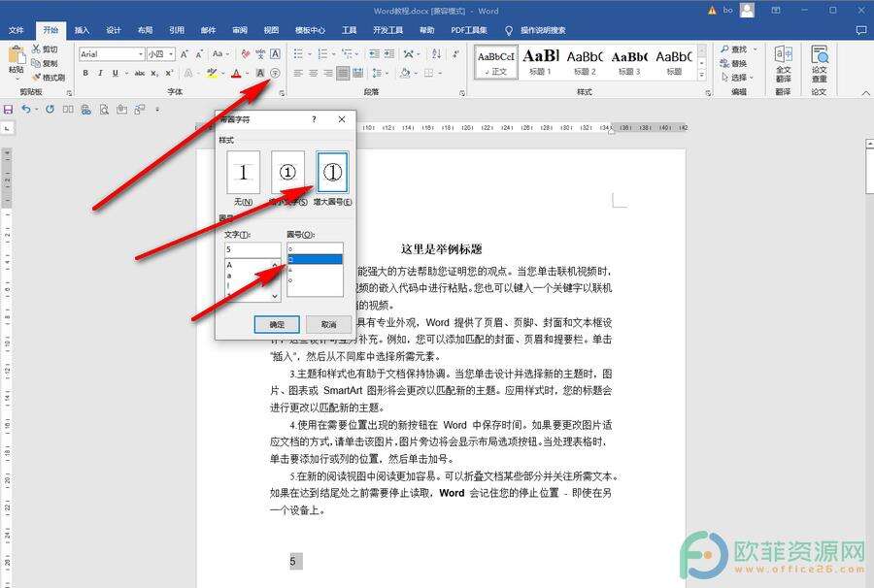
Task: Increase paragraph indent
Action: 389,54
